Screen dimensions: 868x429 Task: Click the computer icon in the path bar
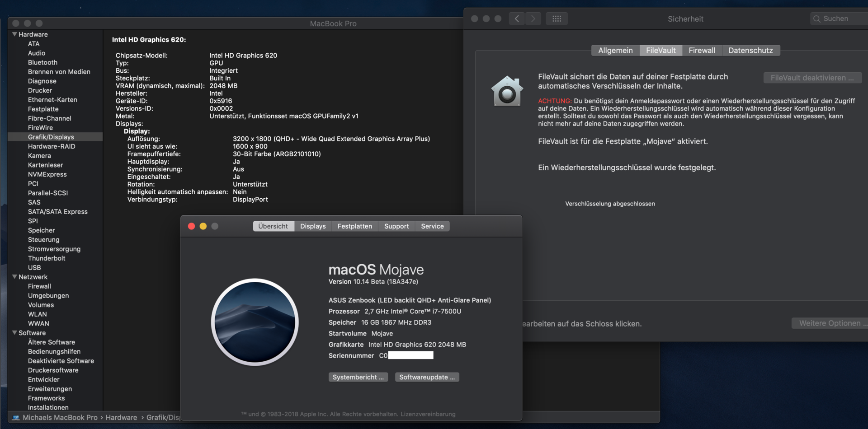click(16, 418)
